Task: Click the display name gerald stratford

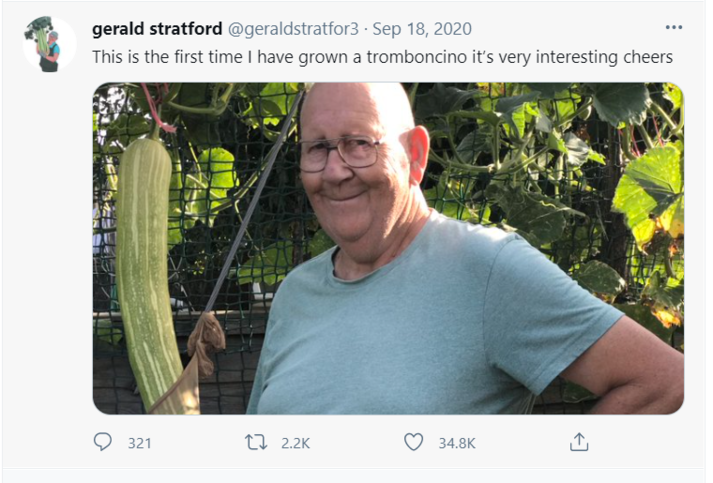Action: (x=156, y=28)
